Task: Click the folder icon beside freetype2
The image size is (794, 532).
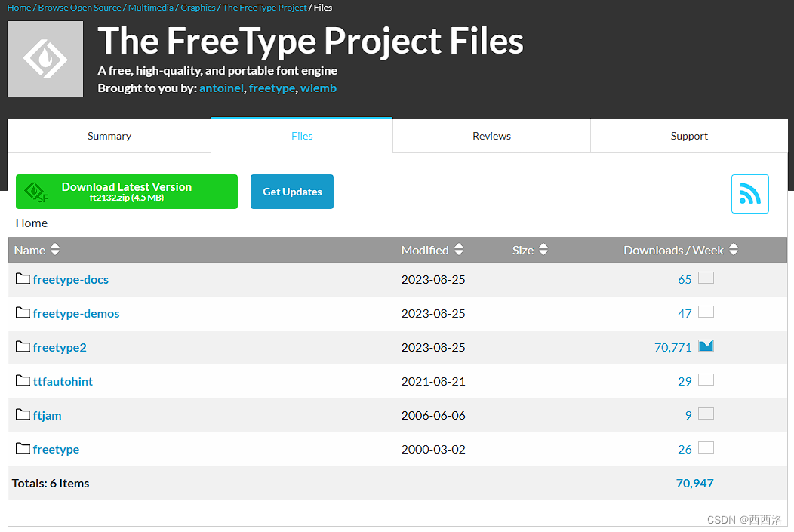Action: [23, 346]
